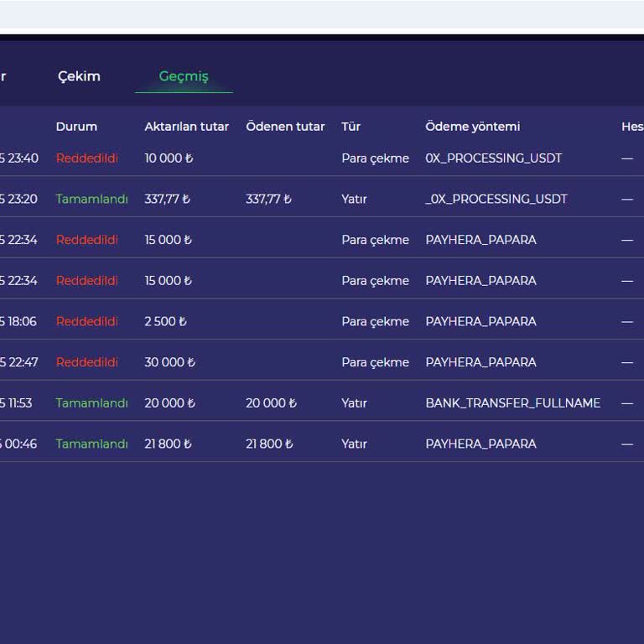Image resolution: width=644 pixels, height=644 pixels.
Task: Select the 21 800 ₺ amount under Aktarılan tutar
Action: 168,444
